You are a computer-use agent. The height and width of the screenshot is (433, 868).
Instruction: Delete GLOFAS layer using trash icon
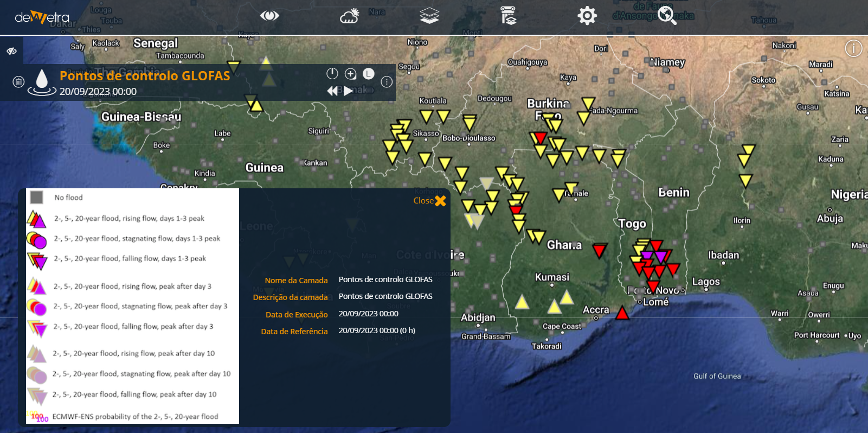[x=18, y=82]
